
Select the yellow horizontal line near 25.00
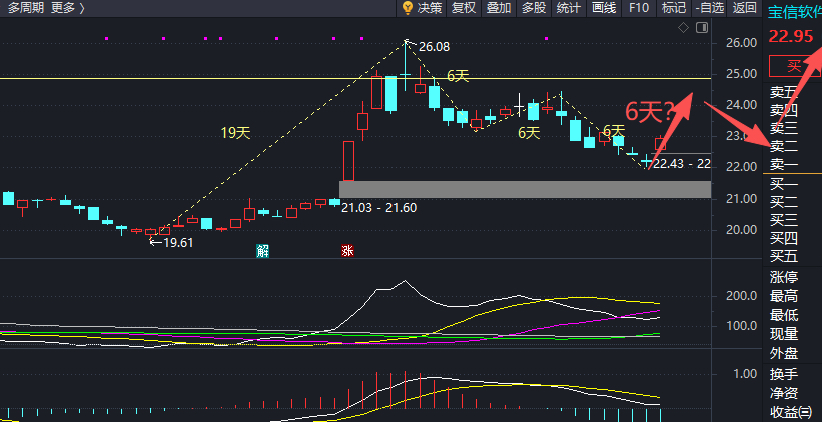pyautogui.click(x=355, y=79)
